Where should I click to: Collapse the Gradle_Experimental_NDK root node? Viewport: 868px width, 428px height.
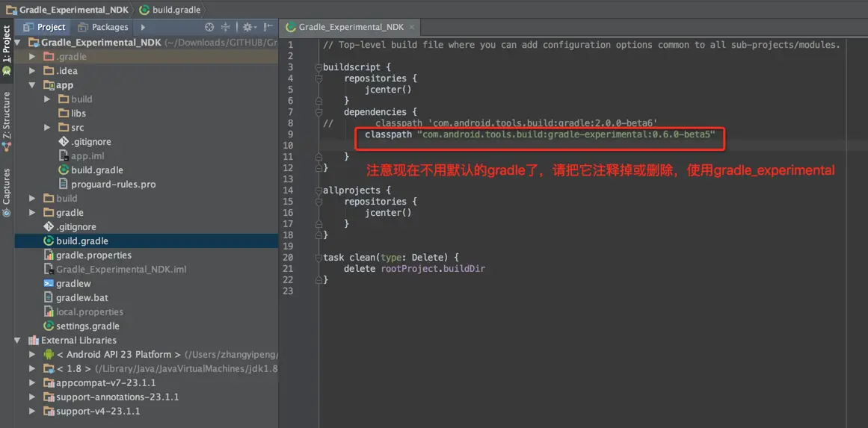[19, 43]
